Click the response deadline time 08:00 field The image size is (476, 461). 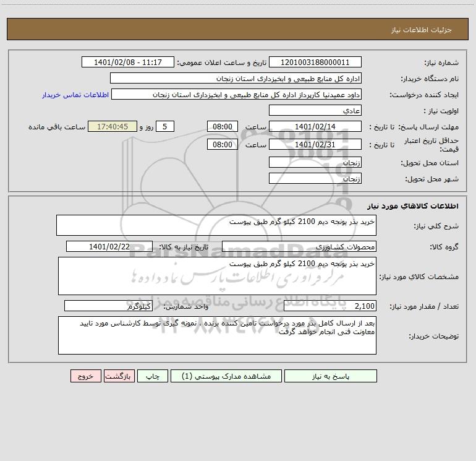pos(222,126)
